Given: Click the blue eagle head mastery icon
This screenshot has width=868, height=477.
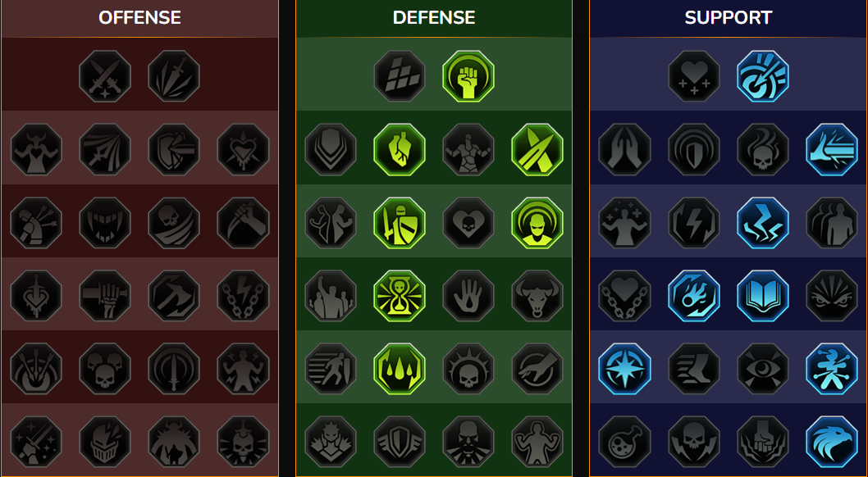Looking at the screenshot, I should pos(832,442).
